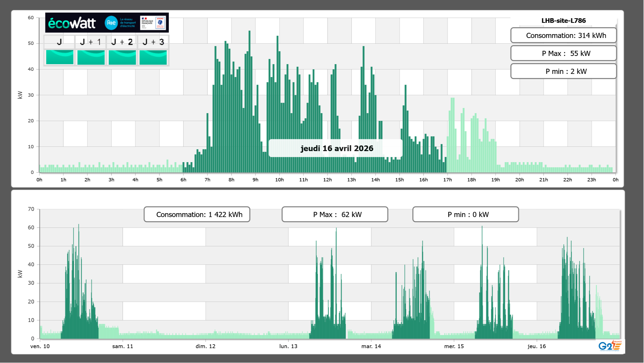Click the République Française emblem

point(147,23)
